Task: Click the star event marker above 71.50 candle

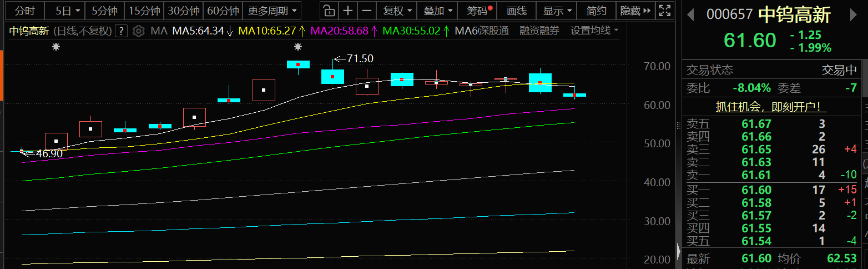Action: coord(299,47)
